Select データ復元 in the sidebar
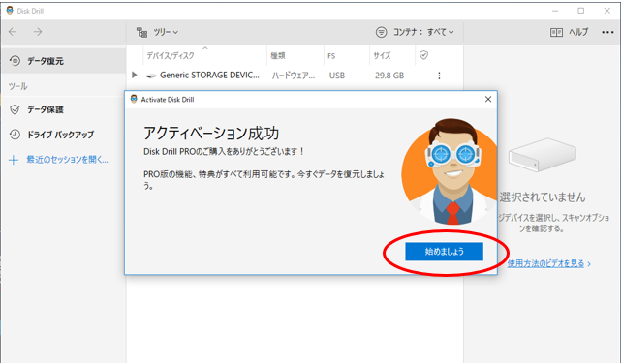The height and width of the screenshot is (364, 622). [64, 61]
